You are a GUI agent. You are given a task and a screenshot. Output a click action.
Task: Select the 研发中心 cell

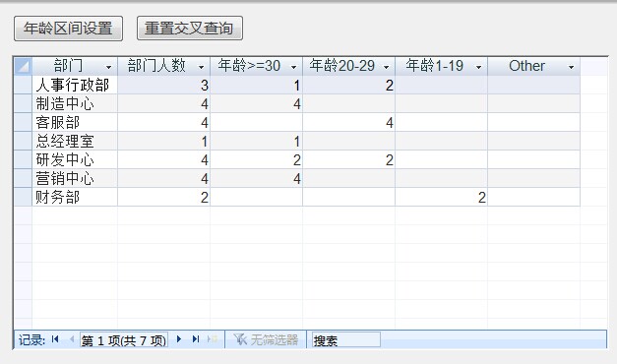[x=75, y=159]
